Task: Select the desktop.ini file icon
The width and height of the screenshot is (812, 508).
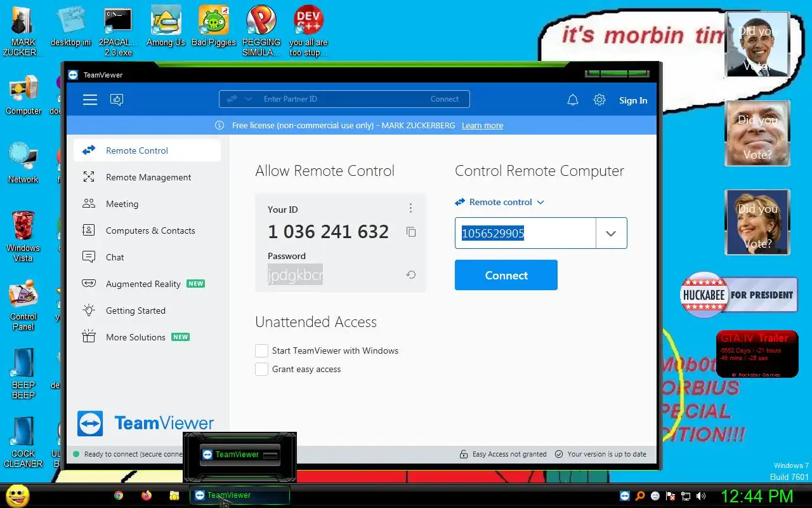Action: [71, 27]
